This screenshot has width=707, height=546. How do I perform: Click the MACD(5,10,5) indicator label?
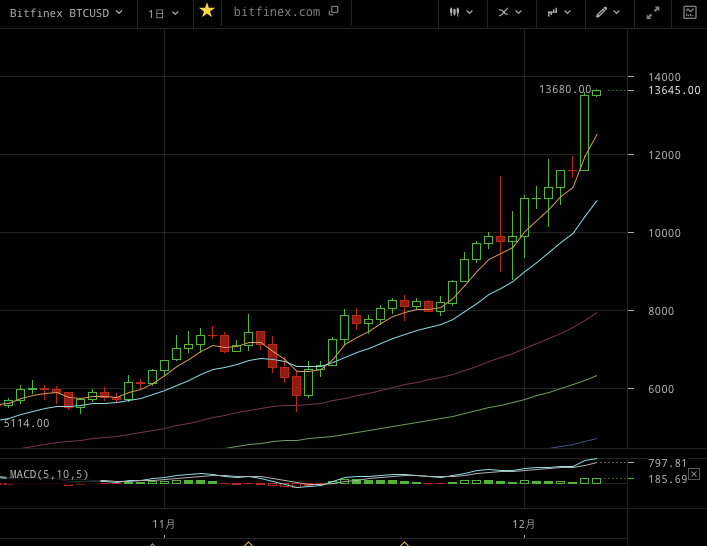[49, 474]
